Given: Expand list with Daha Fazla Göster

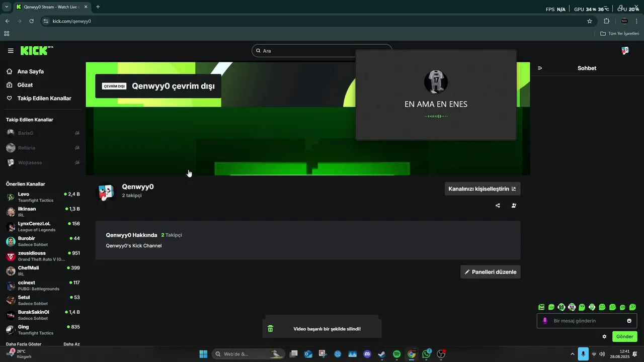Looking at the screenshot, I should click(x=24, y=344).
